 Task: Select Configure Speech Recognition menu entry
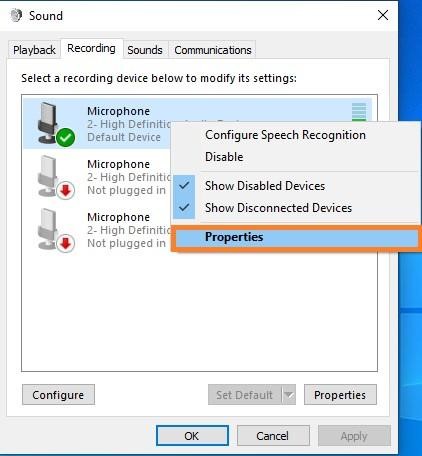click(x=285, y=135)
